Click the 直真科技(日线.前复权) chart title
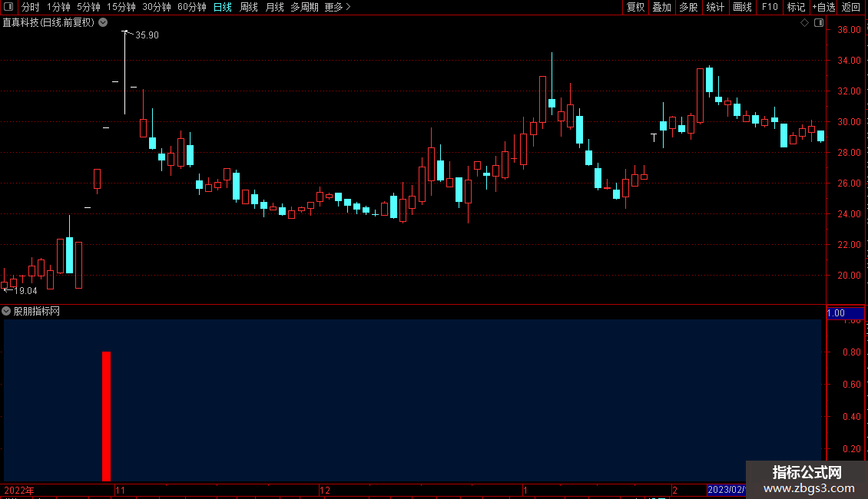 [x=48, y=23]
